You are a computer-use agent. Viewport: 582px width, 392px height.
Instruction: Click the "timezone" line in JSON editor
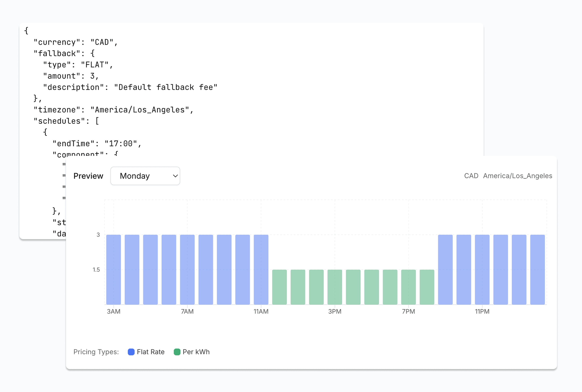pos(113,110)
